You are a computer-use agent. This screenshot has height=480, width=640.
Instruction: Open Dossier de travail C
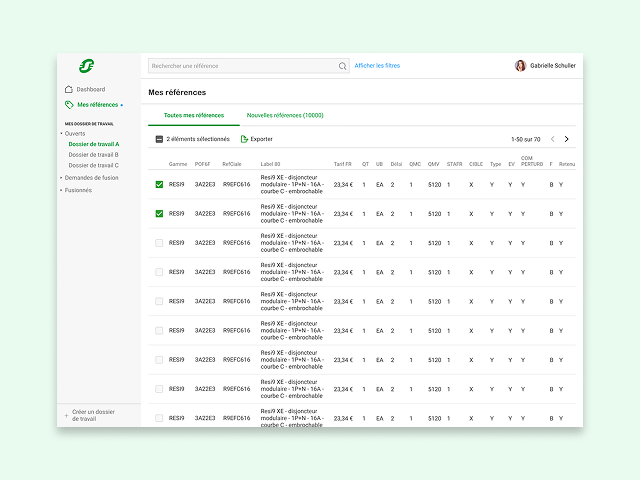coord(93,165)
